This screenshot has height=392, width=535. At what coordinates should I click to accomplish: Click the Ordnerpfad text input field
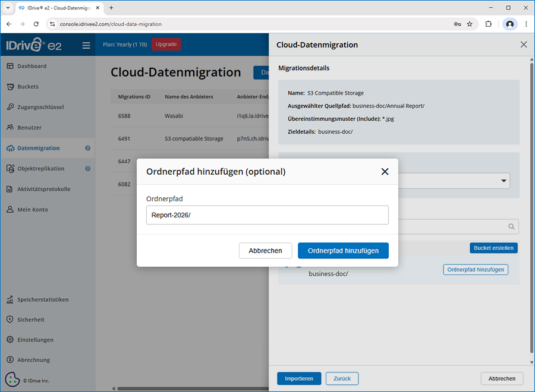coord(267,215)
